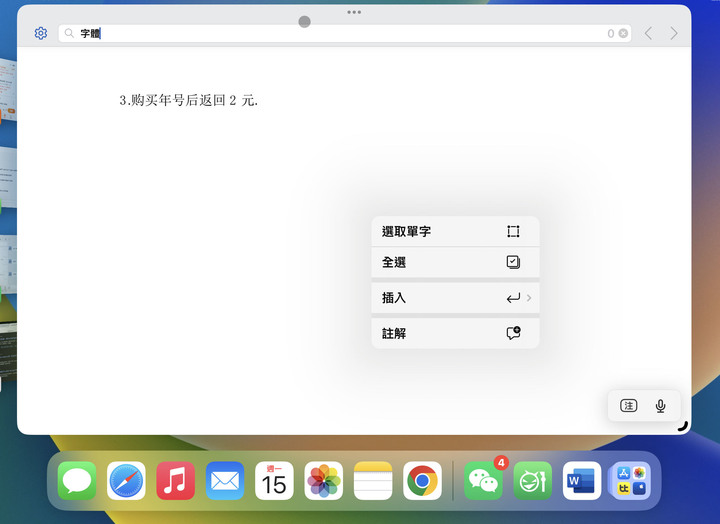Click the magnifying glass search icon
This screenshot has width=720, height=524.
click(x=69, y=33)
